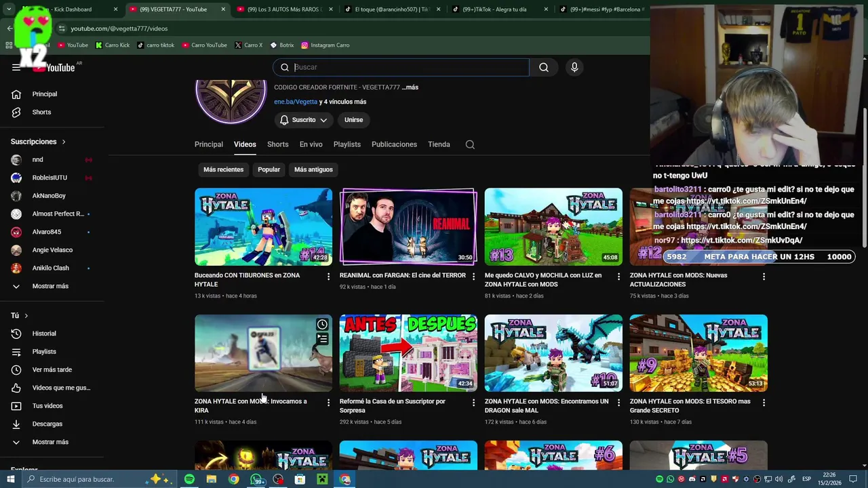Open Carro Kick bookmark

pyautogui.click(x=112, y=45)
